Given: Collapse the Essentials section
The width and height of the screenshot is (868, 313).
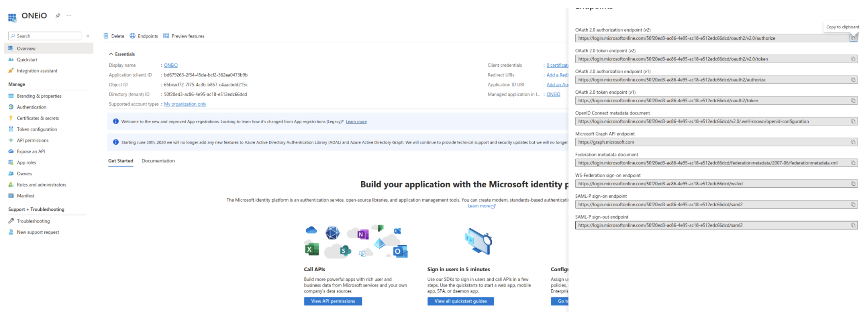Looking at the screenshot, I should 122,54.
